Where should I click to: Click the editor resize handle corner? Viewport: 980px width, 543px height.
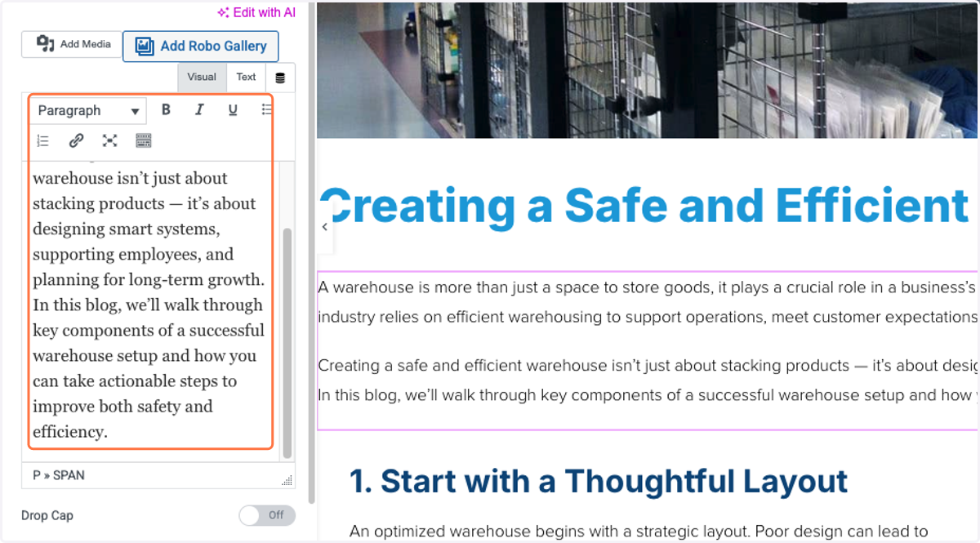tap(287, 481)
